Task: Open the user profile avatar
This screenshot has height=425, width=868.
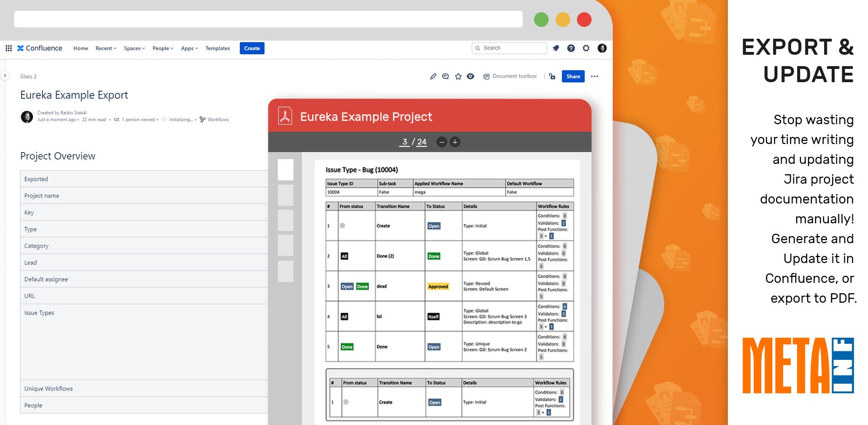Action: 602,48
